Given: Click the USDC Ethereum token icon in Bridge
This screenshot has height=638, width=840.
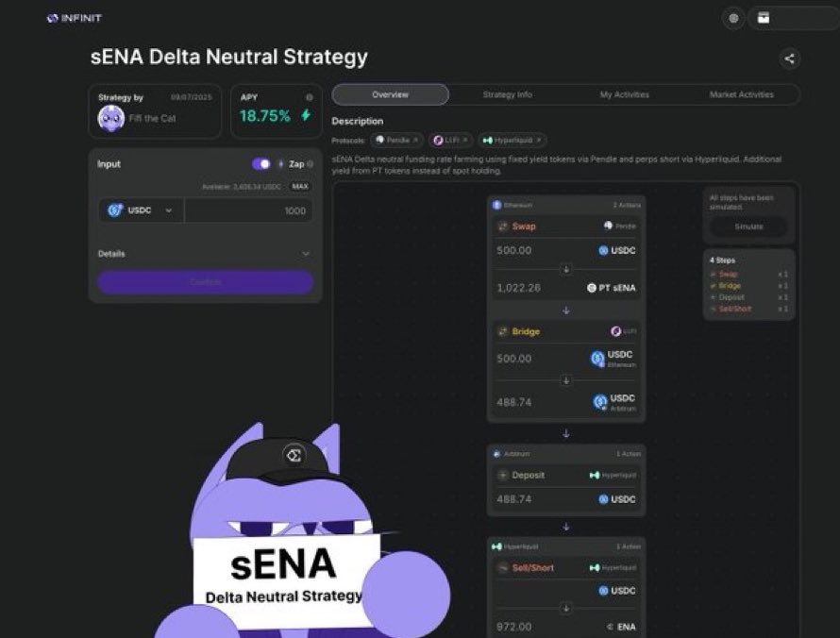Looking at the screenshot, I should [597, 359].
